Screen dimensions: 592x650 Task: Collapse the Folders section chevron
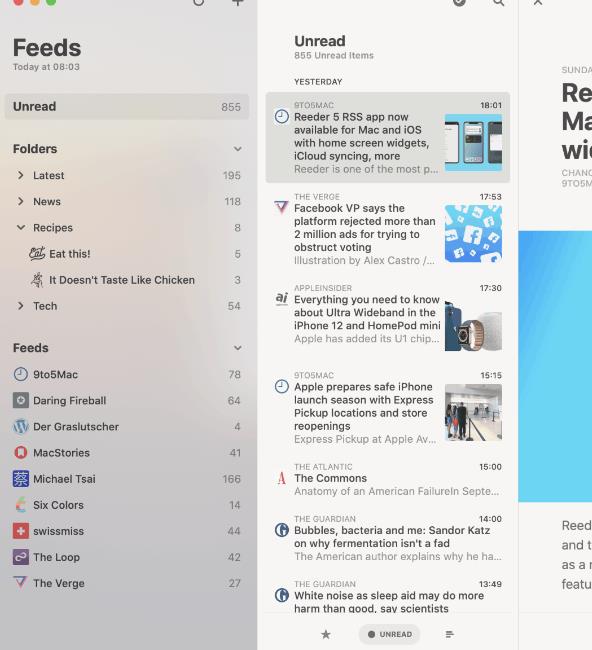click(238, 149)
